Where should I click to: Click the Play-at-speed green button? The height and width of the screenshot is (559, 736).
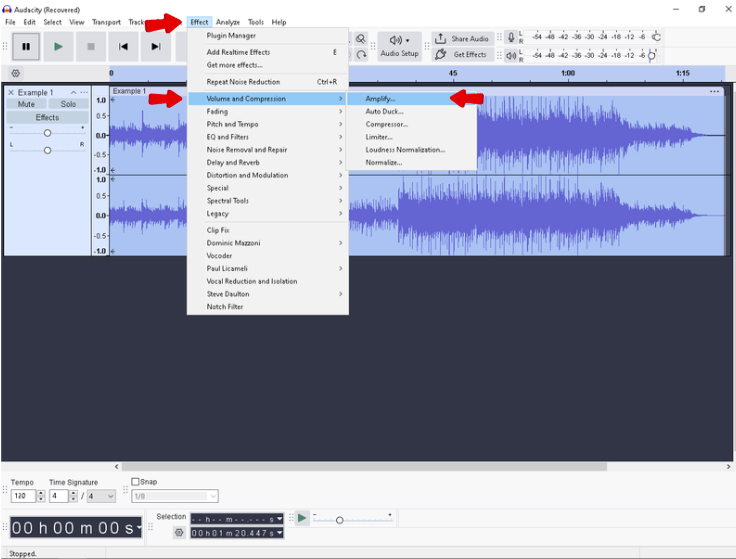pos(301,518)
